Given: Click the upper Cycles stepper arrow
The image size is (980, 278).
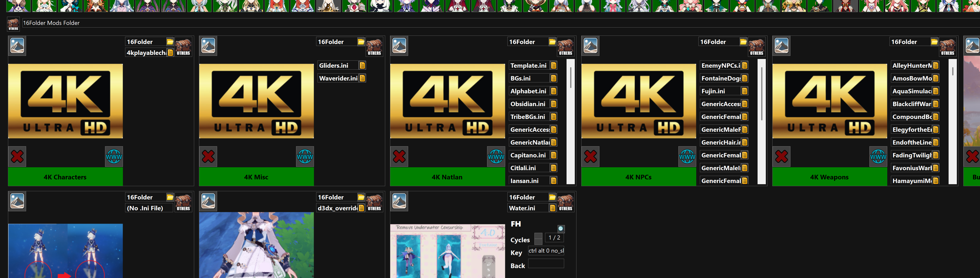Looking at the screenshot, I should [538, 236].
